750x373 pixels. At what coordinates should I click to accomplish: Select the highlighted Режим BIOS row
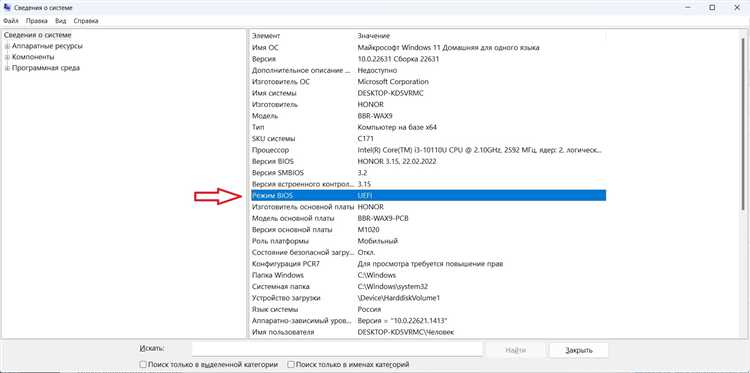(x=428, y=196)
